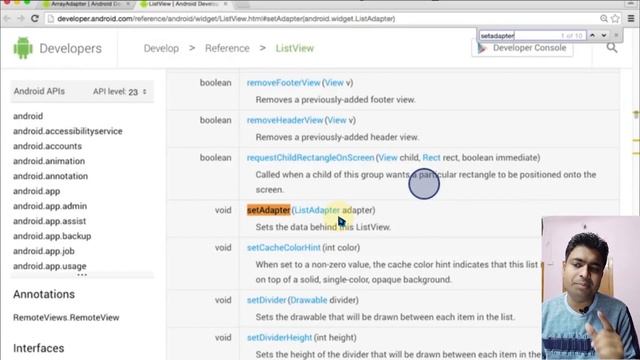Select android.app.backup package
Viewport: 640px width, 360px height.
coord(52,236)
